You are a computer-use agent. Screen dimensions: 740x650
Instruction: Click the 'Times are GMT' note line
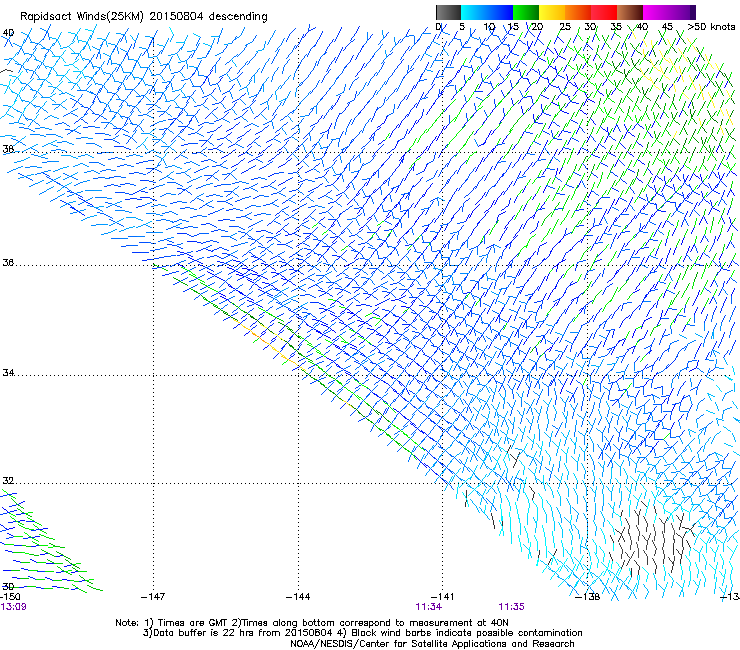(x=311, y=623)
